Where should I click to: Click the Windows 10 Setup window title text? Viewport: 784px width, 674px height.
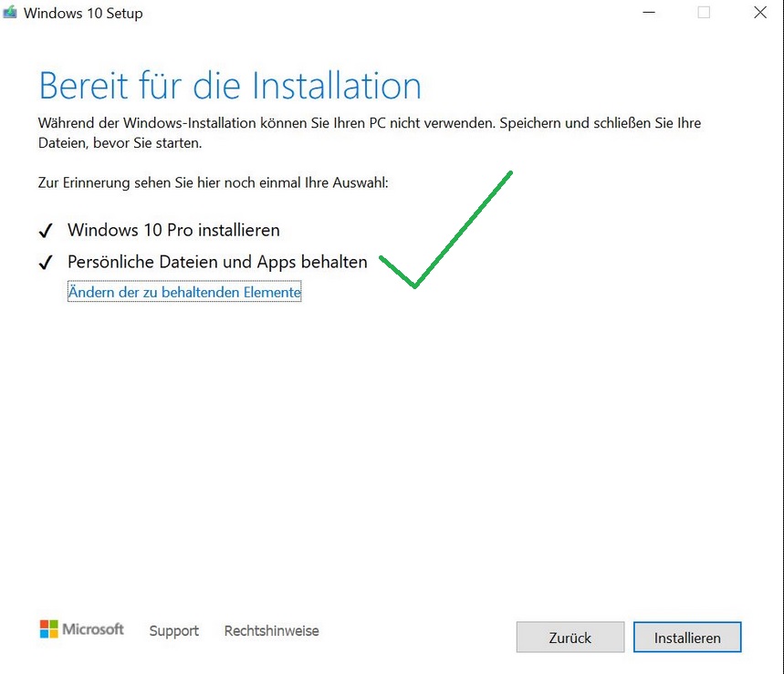pos(83,13)
